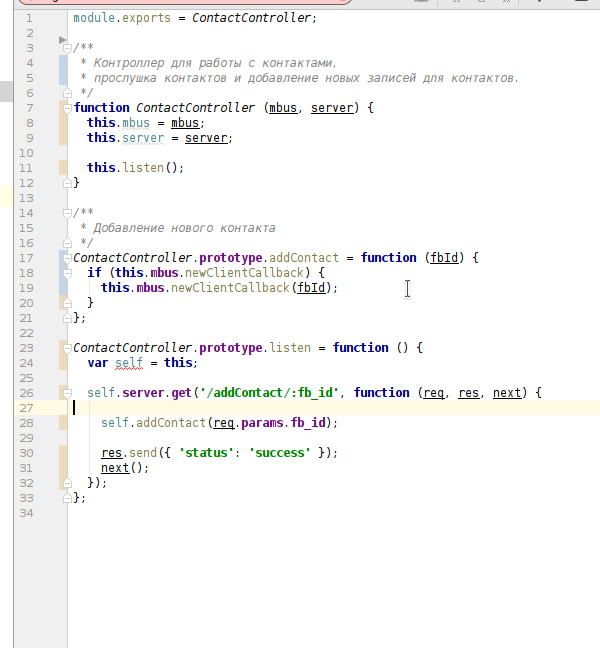600x648 pixels.
Task: Click 'prototype' on line 17
Action: click(x=231, y=258)
